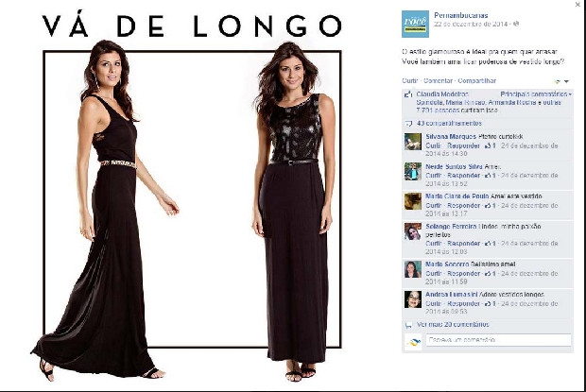
Task: Click Responder on Maria Socorro's comment
Action: (463, 274)
